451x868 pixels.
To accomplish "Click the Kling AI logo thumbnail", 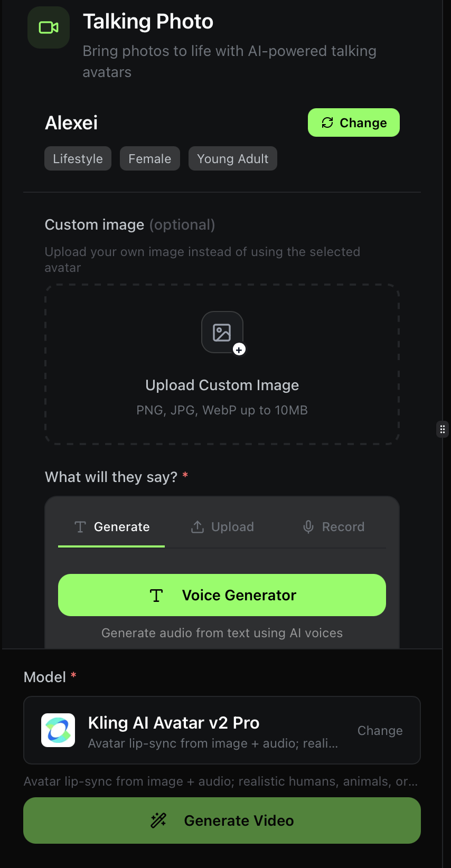I will coord(58,730).
